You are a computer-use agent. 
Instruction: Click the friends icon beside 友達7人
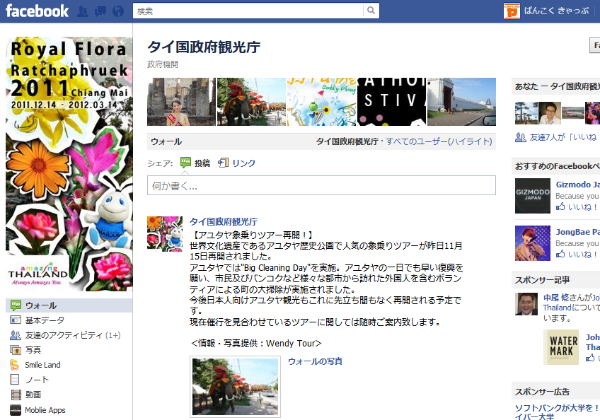520,137
